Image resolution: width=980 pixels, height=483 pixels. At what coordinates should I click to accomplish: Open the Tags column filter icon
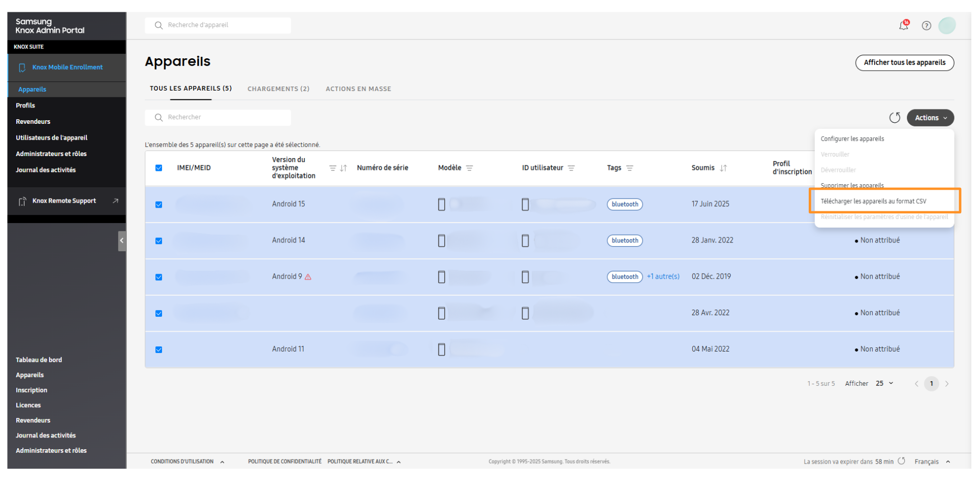[630, 168]
